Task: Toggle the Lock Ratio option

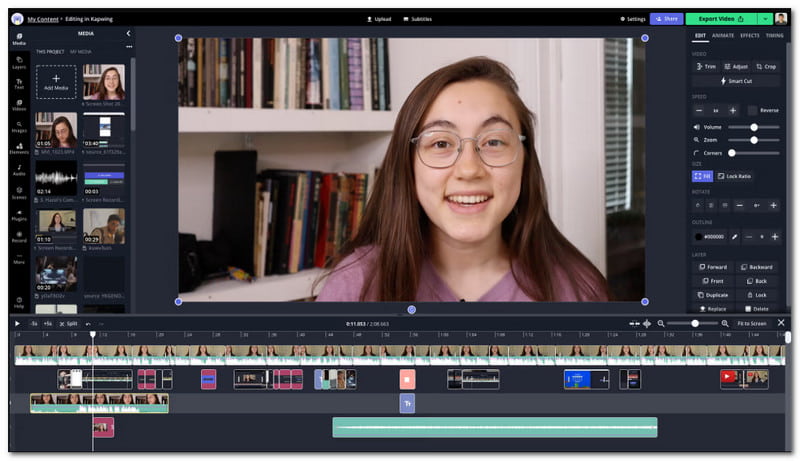Action: [x=734, y=176]
